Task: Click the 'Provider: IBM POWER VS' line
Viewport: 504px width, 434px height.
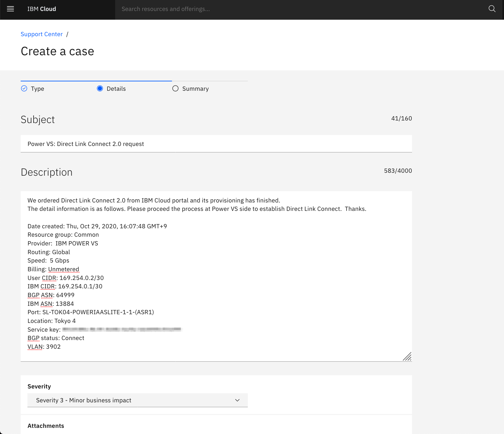Action: pos(63,243)
